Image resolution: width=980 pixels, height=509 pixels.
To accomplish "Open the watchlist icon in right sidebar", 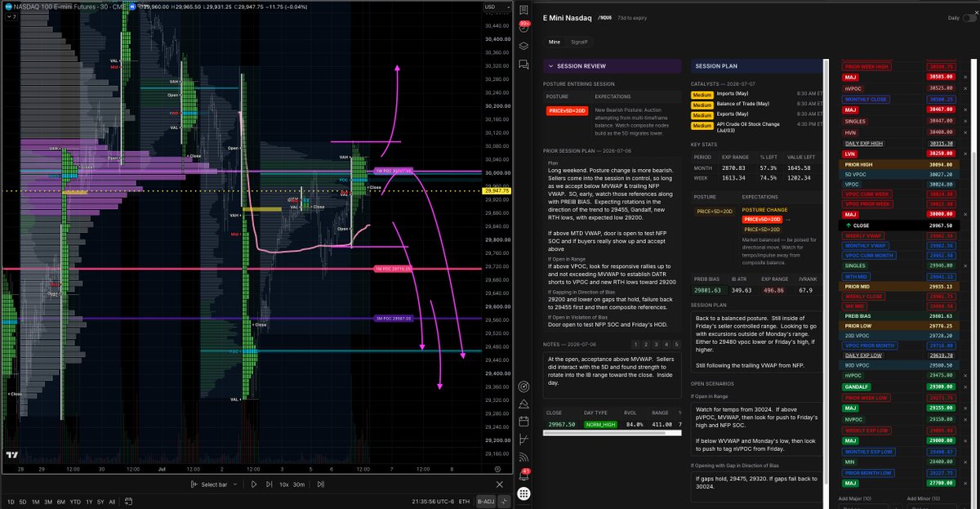I will point(523,8).
